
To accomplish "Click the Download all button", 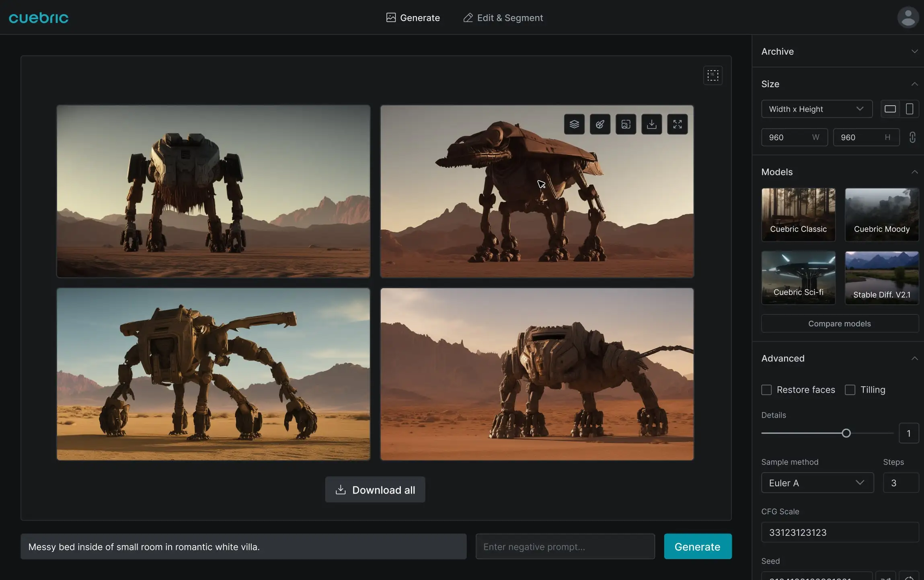I will (x=375, y=490).
